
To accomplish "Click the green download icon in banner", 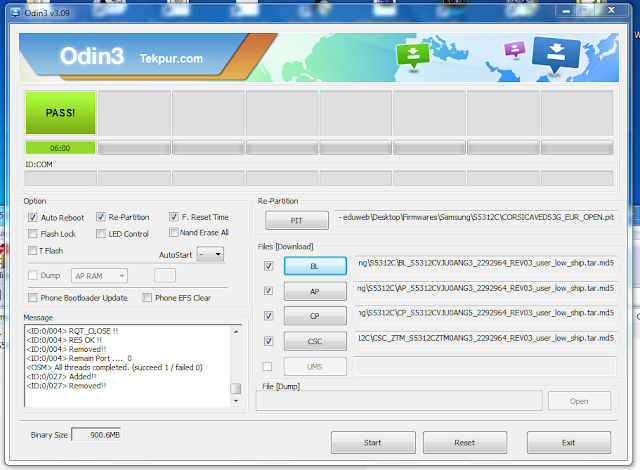I will point(413,56).
